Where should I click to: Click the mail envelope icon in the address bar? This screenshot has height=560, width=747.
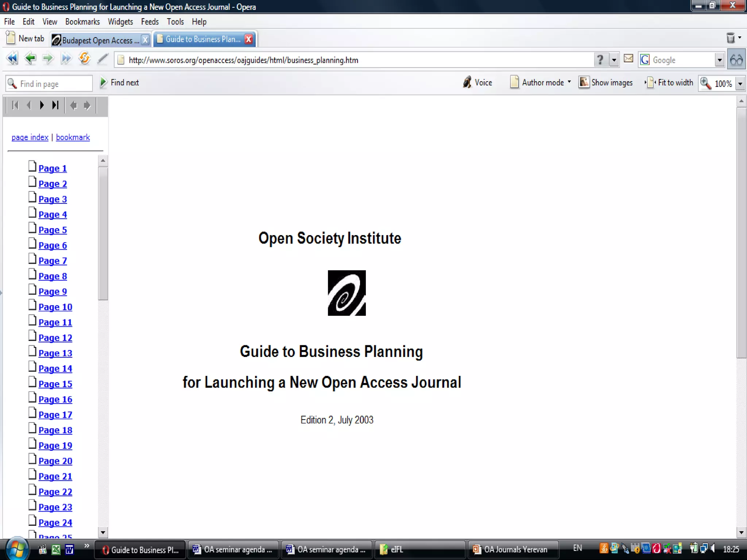point(628,59)
